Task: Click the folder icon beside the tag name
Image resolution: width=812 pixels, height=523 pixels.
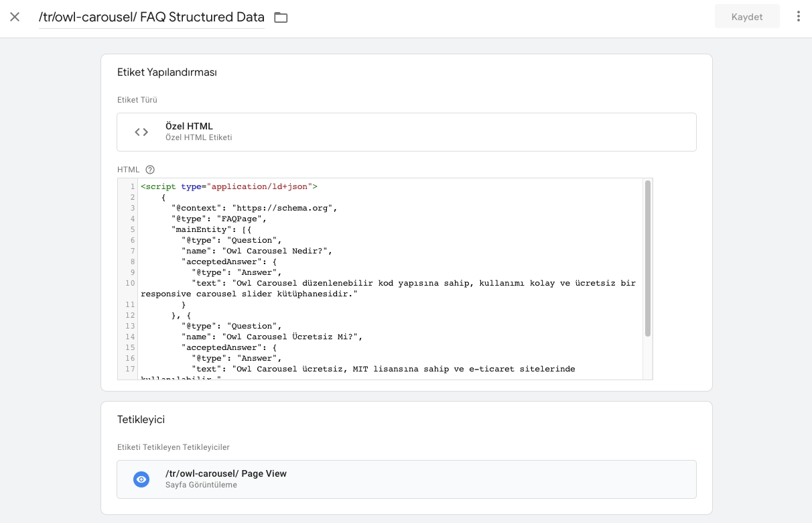Action: [x=281, y=17]
